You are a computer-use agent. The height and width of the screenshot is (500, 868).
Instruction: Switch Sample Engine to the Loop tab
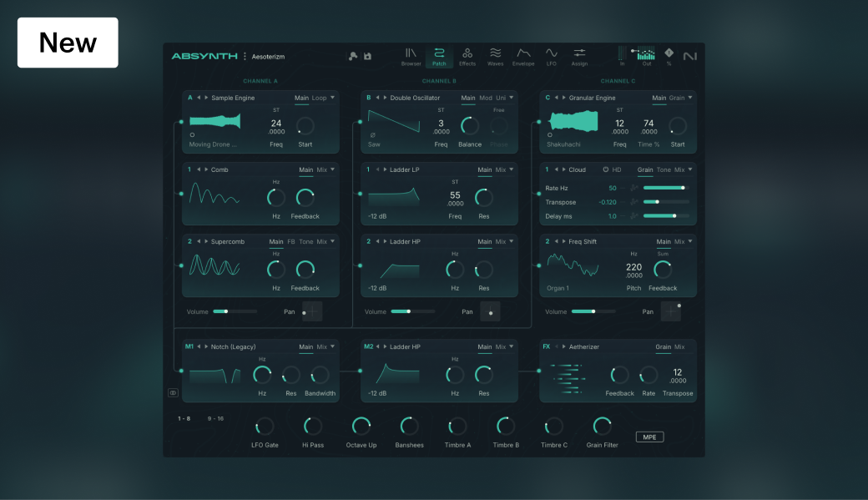(x=319, y=98)
